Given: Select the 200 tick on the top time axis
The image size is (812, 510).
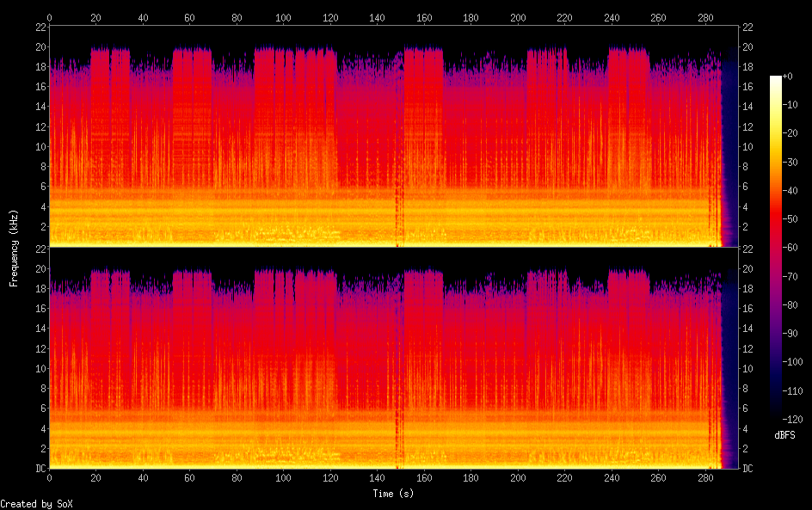Looking at the screenshot, I should click(x=517, y=16).
